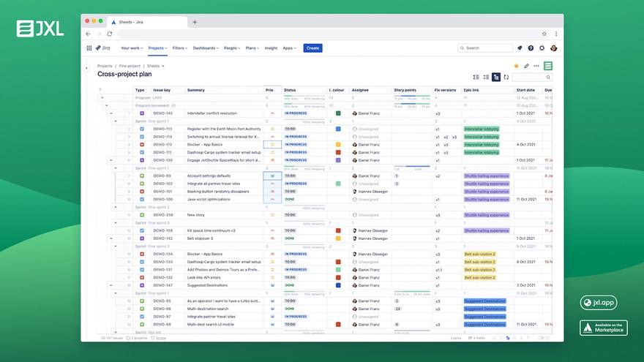The image size is (644, 362).
Task: Click Interstellar lobbying epic tag in DEMO-113 row
Action: tap(482, 129)
